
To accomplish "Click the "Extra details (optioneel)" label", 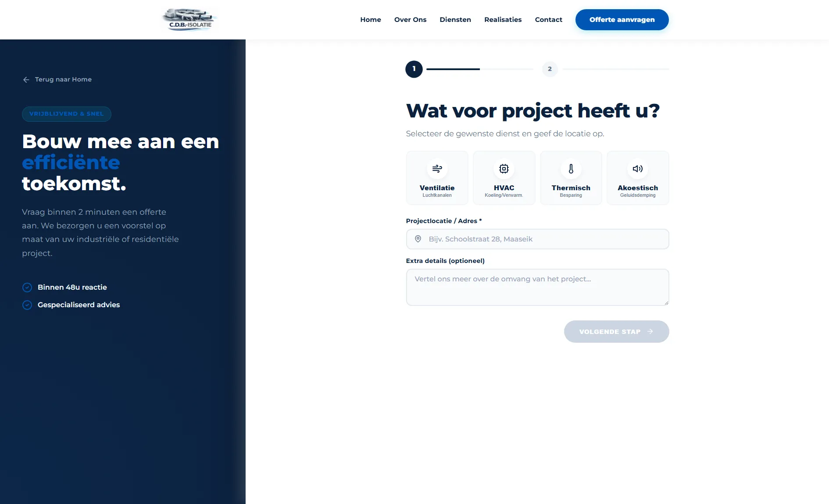I will click(x=445, y=261).
